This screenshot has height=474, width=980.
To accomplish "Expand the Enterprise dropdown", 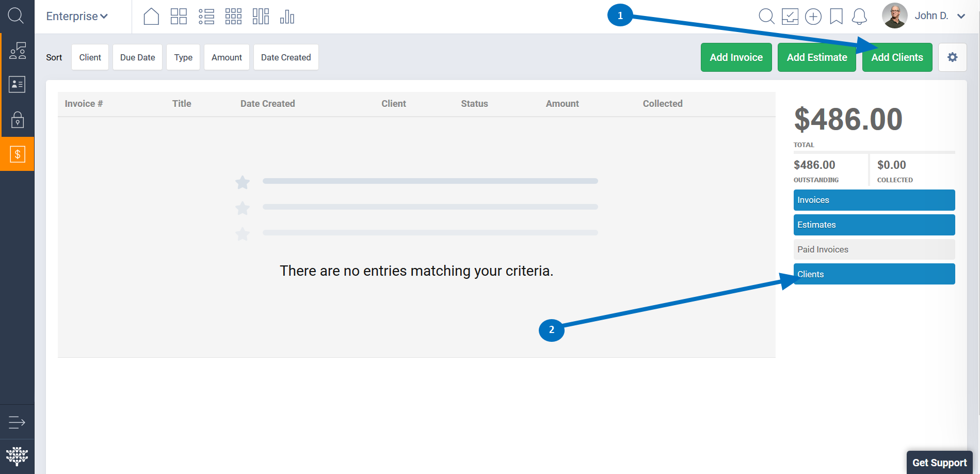I will [77, 17].
